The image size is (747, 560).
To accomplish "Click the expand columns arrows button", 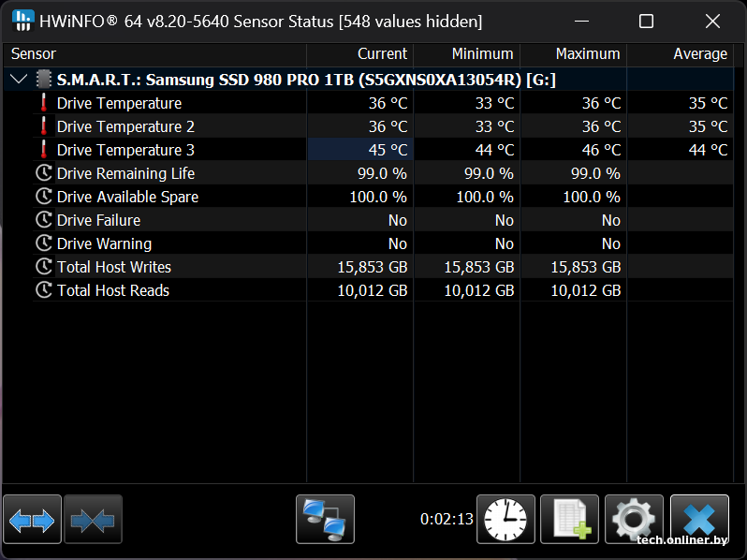I will pos(32,520).
